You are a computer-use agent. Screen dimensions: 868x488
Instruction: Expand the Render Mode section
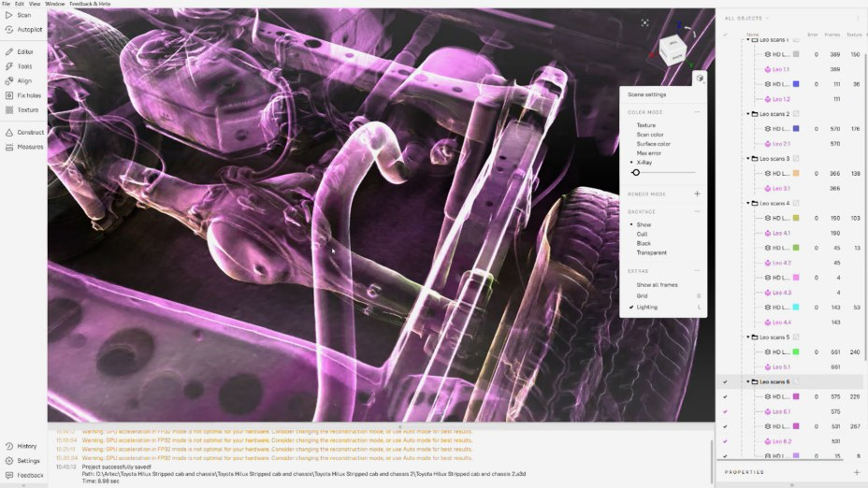pos(697,194)
